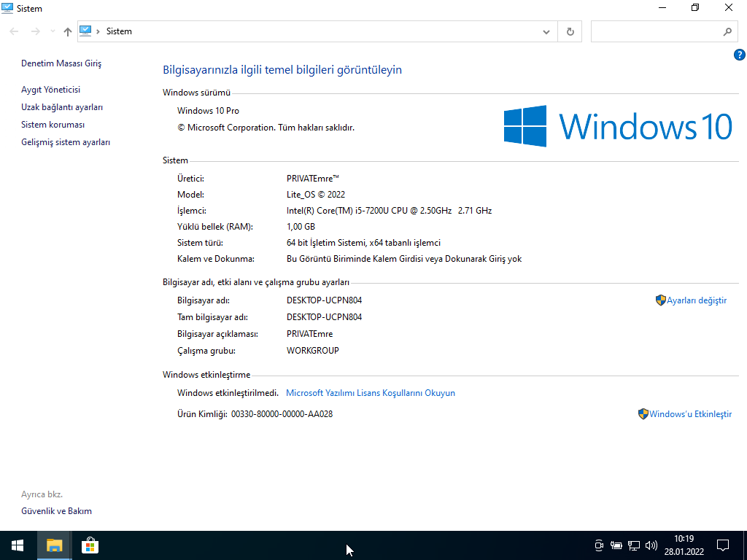
Task: Open Aygıt Yöneticisi
Action: coord(50,90)
